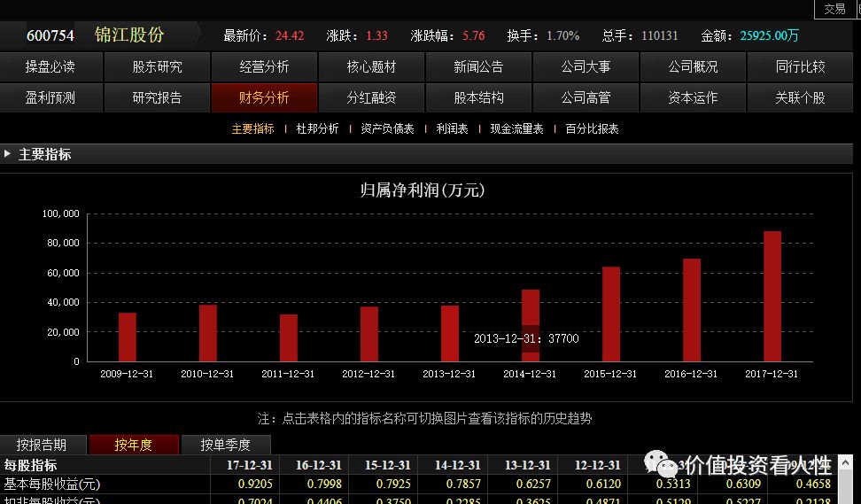Click the 2014-12-31 profit bar
The width and height of the screenshot is (861, 504).
(x=531, y=326)
